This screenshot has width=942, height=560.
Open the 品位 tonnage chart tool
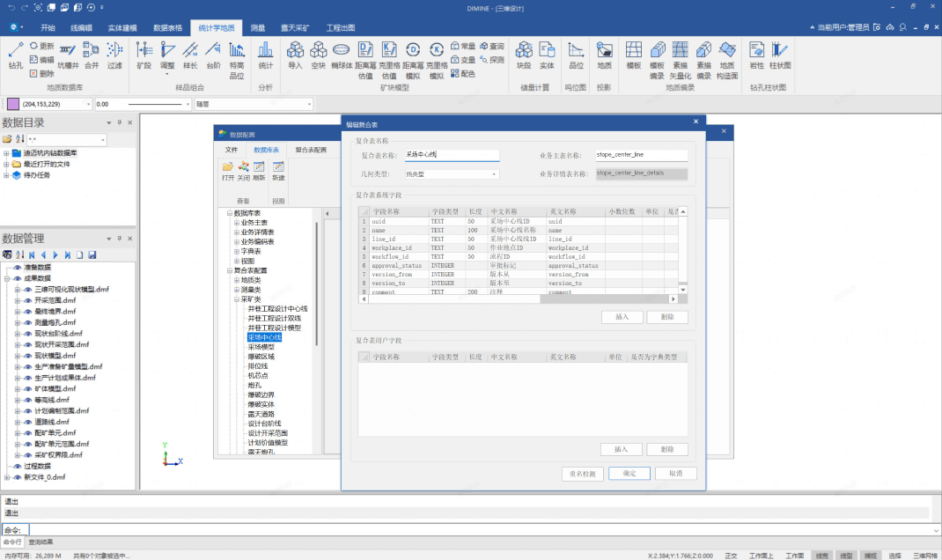click(576, 55)
